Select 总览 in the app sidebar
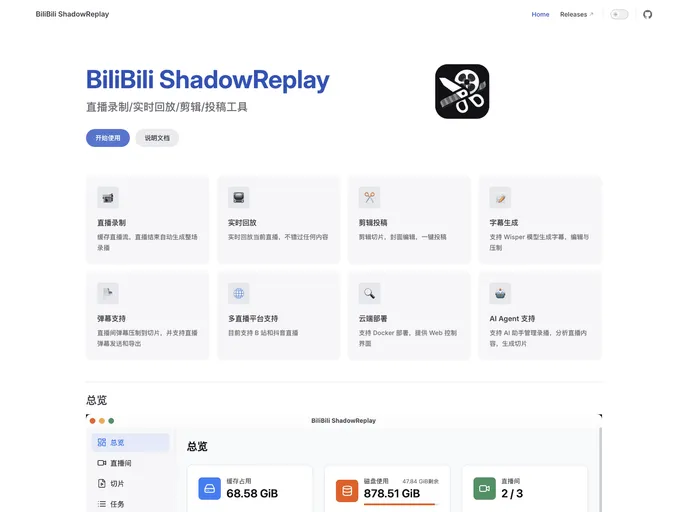 tap(130, 442)
